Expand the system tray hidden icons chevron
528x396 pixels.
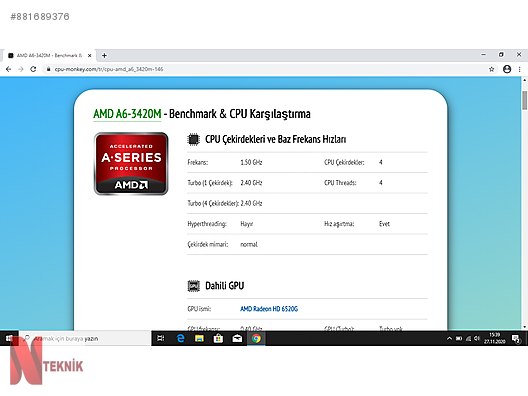coord(449,338)
